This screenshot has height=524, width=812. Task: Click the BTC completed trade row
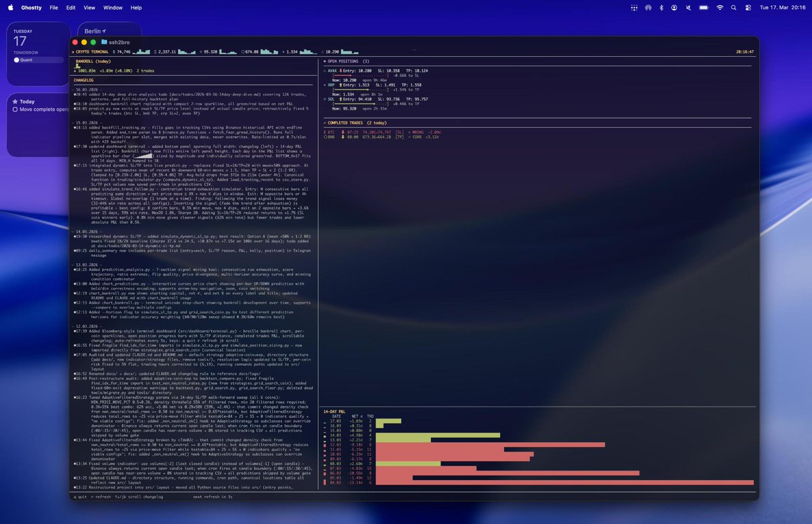[x=382, y=132]
